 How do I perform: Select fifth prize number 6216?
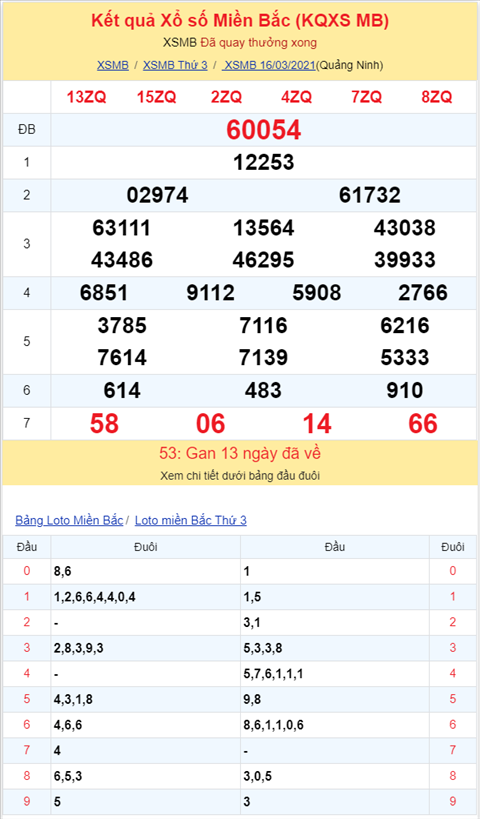[405, 325]
